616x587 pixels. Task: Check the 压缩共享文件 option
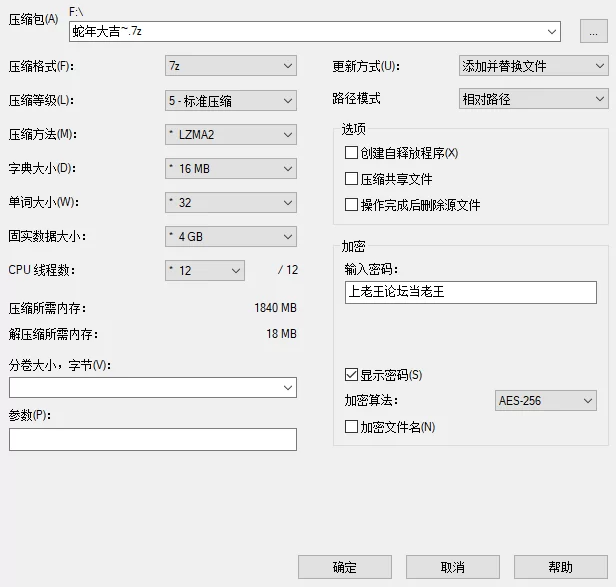tap(388, 179)
